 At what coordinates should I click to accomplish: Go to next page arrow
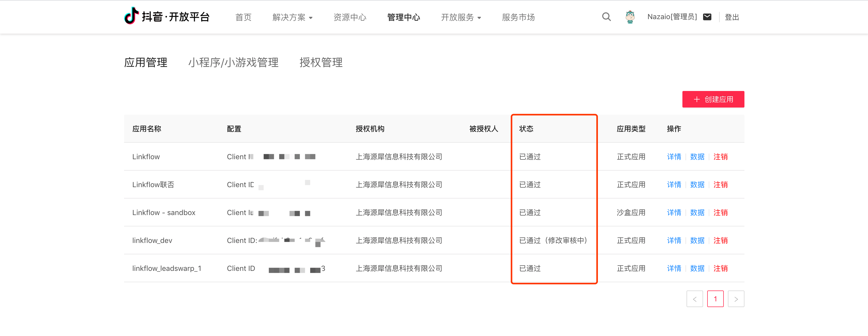click(x=736, y=299)
